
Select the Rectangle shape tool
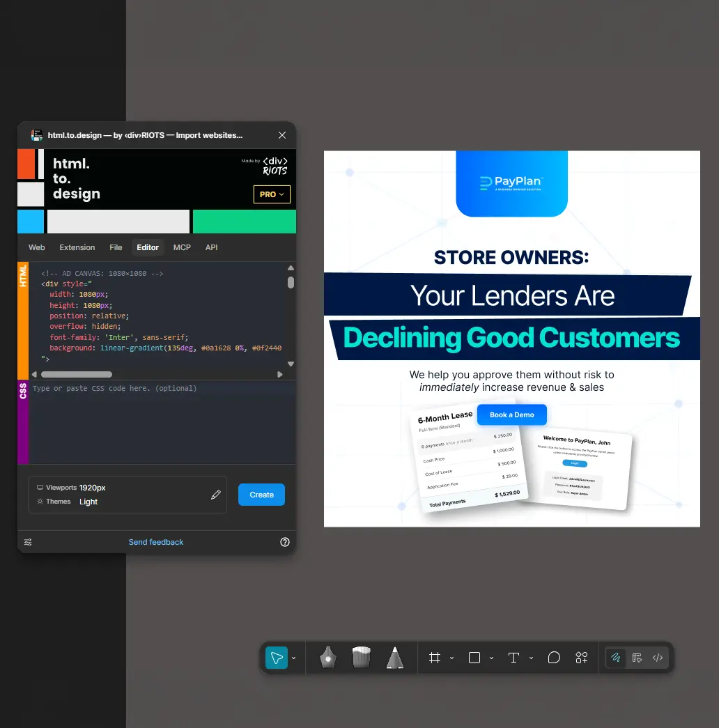click(x=474, y=658)
